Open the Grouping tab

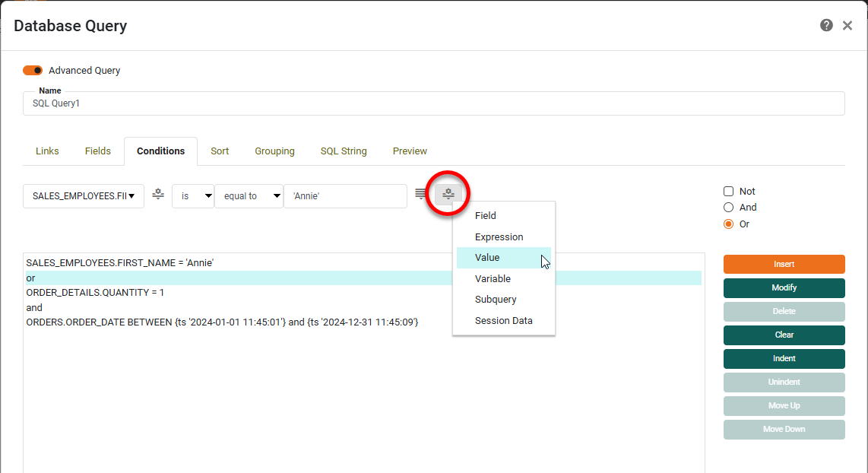tap(274, 151)
